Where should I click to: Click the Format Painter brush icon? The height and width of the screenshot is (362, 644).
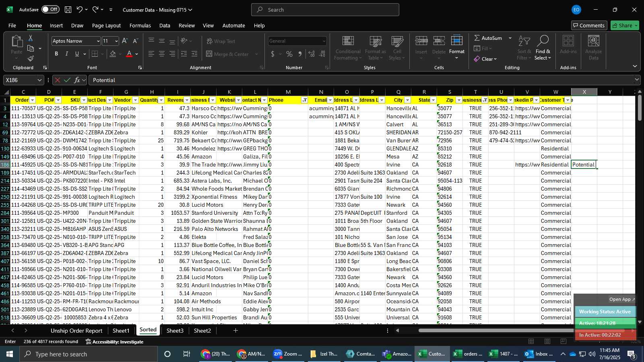(31, 59)
